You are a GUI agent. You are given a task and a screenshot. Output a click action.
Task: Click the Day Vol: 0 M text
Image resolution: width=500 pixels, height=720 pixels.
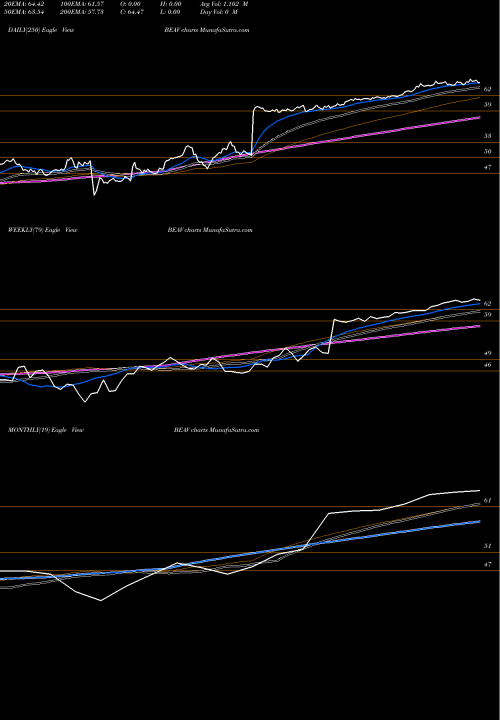click(219, 12)
